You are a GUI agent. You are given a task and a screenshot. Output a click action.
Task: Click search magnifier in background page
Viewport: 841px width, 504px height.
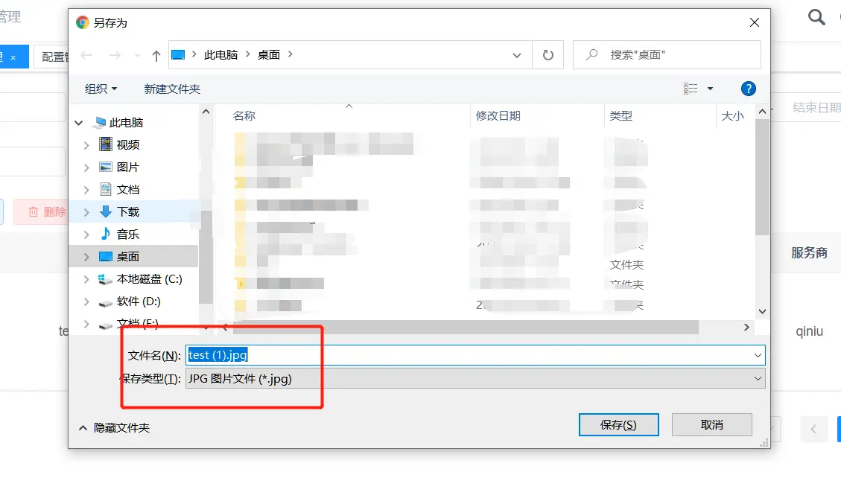(x=816, y=17)
